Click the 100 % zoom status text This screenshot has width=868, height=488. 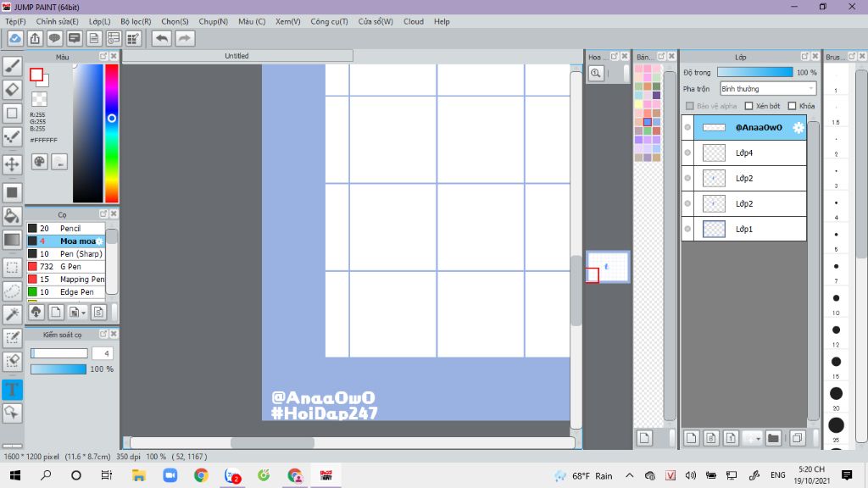click(156, 457)
